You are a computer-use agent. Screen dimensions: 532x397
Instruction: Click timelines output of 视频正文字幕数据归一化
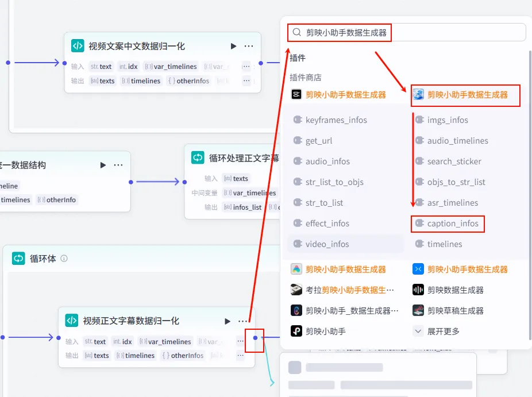136,356
